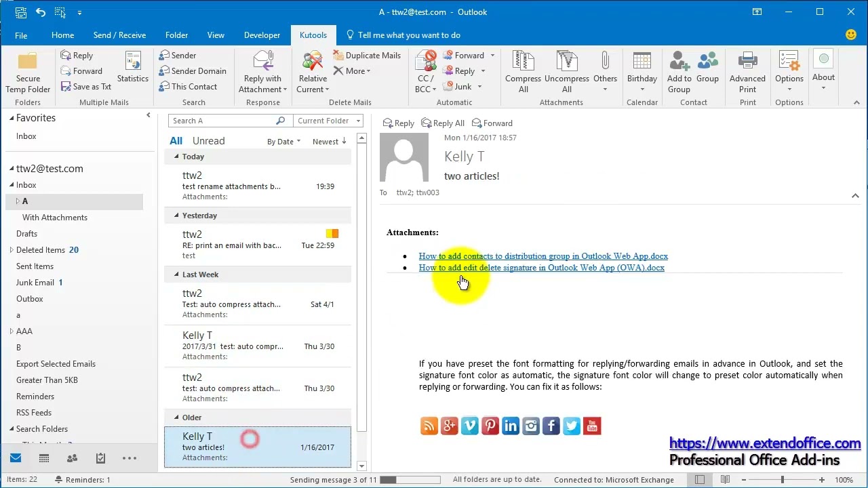Click the YouTube icon in email
Image resolution: width=868 pixels, height=488 pixels.
point(592,426)
